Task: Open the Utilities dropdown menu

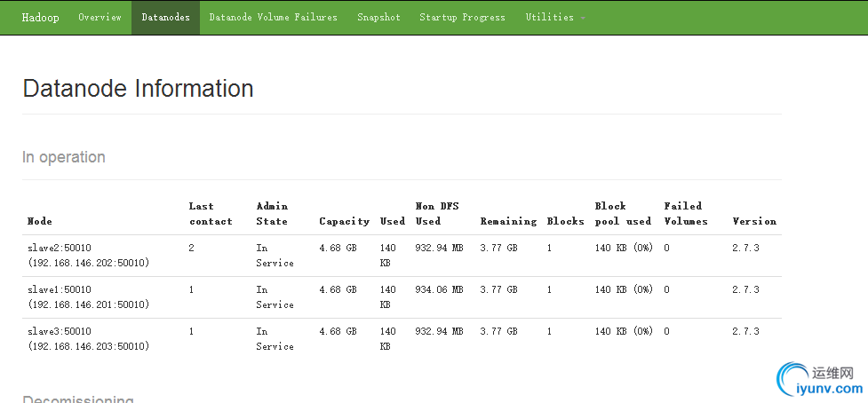Action: 553,17
